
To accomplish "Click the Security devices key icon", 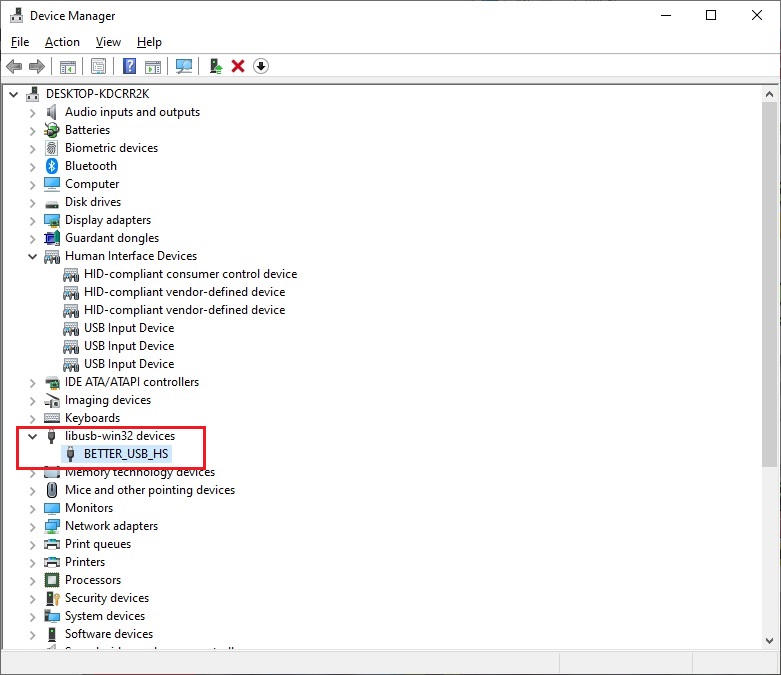I will (52, 598).
